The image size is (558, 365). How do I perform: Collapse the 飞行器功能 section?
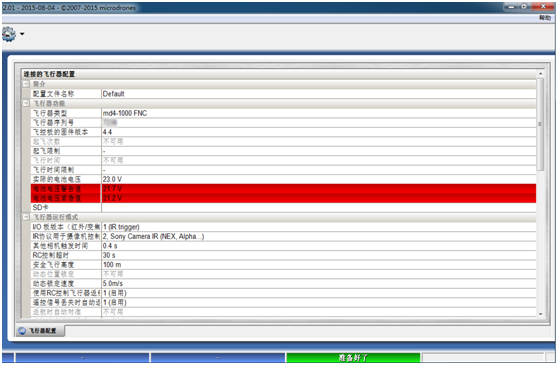tap(26, 103)
